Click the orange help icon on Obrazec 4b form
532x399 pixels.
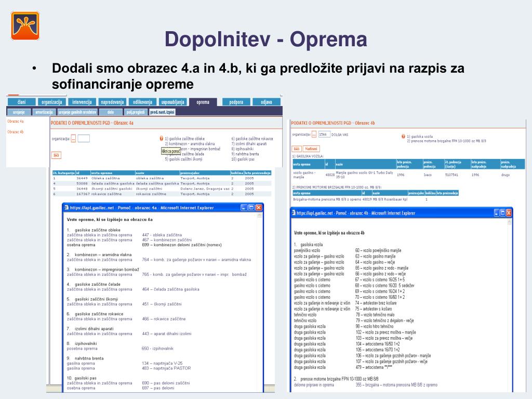(403, 137)
